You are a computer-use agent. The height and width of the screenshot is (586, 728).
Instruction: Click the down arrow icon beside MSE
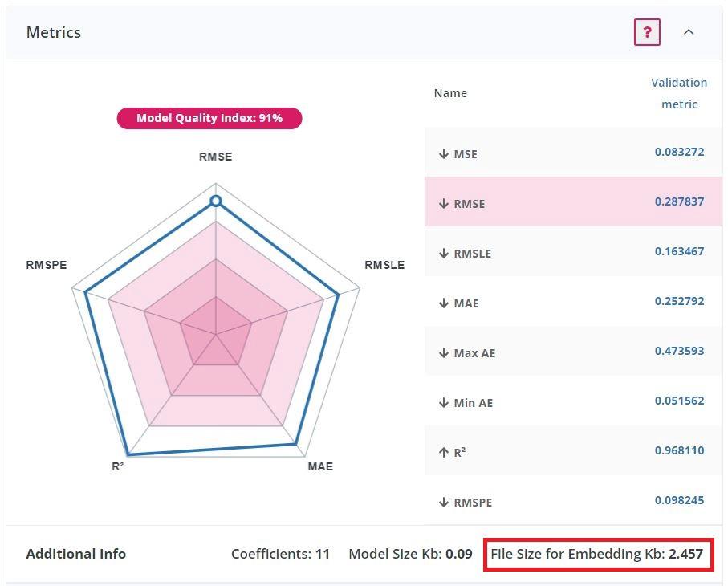[x=443, y=153]
